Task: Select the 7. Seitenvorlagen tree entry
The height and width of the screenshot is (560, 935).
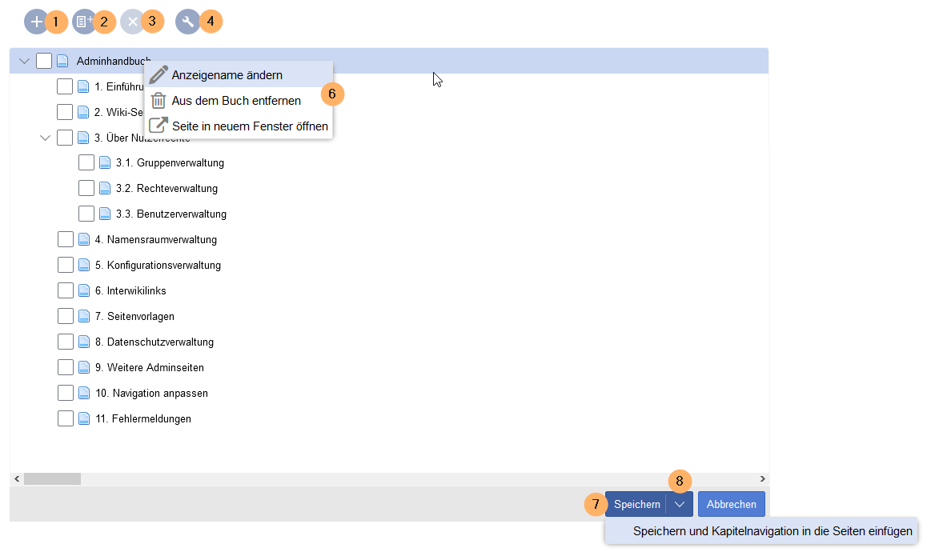Action: 134,317
